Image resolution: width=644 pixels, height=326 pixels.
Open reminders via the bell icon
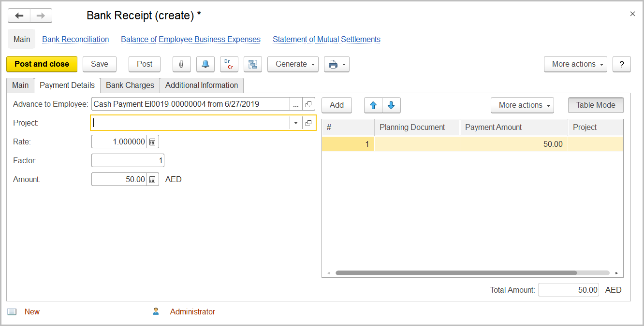coord(205,64)
